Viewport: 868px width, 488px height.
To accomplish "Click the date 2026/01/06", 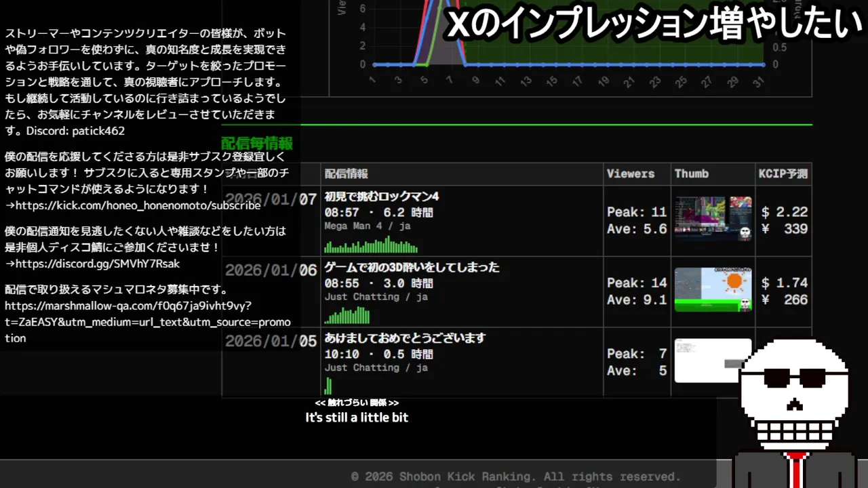I will coord(271,270).
